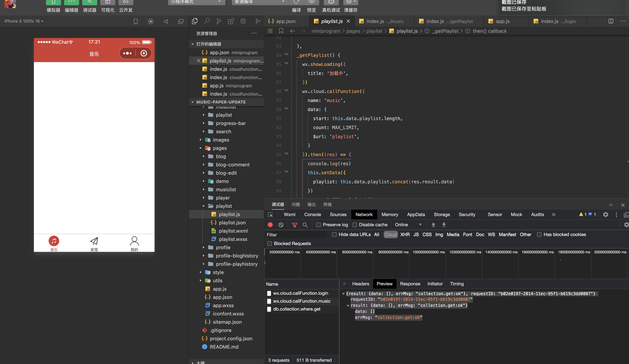Viewport: 629px width, 364px height.
Task: Click the clear network log icon
Action: point(281,225)
